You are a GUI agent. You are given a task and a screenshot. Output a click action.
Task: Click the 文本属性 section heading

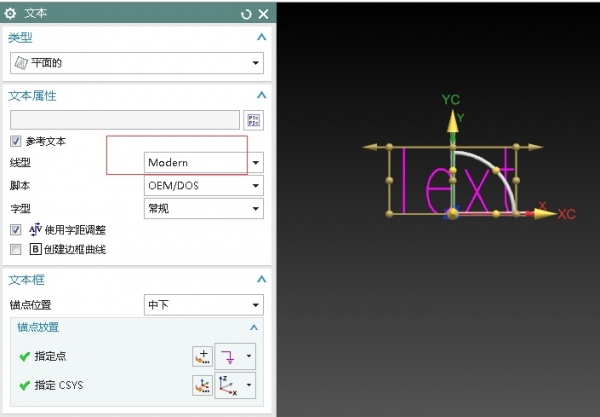(x=32, y=96)
